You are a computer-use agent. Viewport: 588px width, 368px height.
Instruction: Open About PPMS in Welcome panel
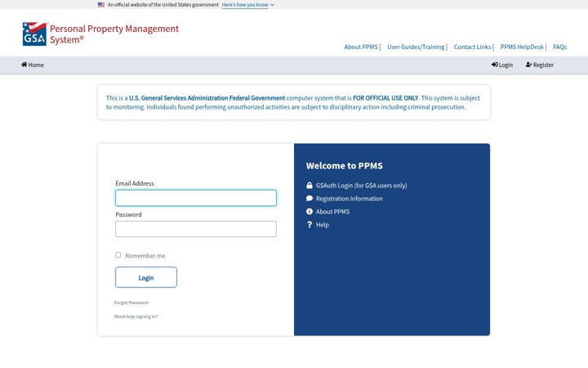click(332, 212)
